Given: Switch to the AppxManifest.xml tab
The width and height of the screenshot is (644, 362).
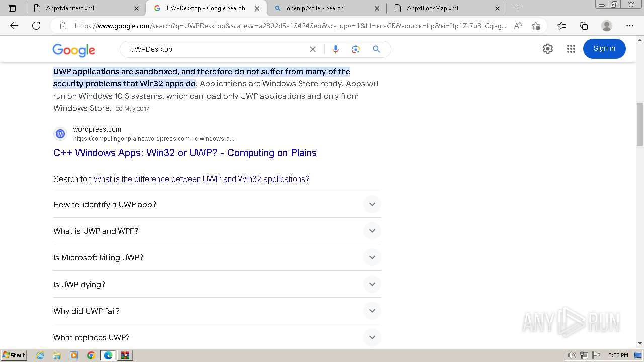Looking at the screenshot, I should (x=85, y=8).
